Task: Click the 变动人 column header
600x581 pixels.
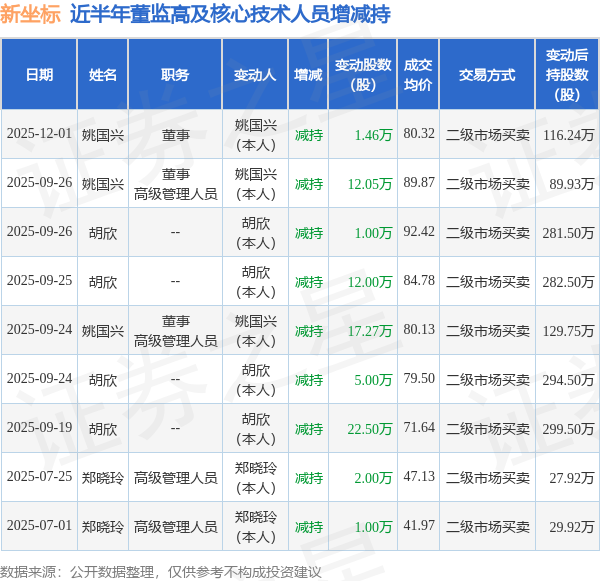Action: click(x=255, y=75)
